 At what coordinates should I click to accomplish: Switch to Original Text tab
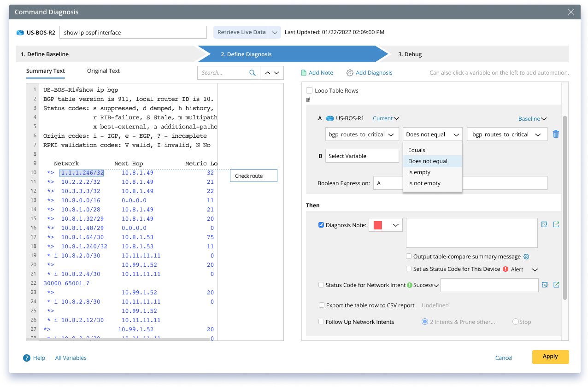pyautogui.click(x=103, y=71)
